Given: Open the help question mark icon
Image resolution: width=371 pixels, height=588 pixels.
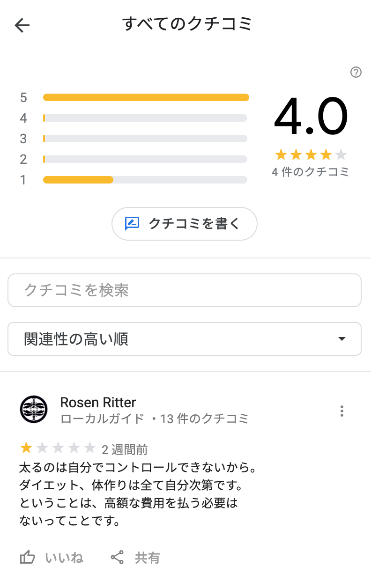Looking at the screenshot, I should point(356,72).
